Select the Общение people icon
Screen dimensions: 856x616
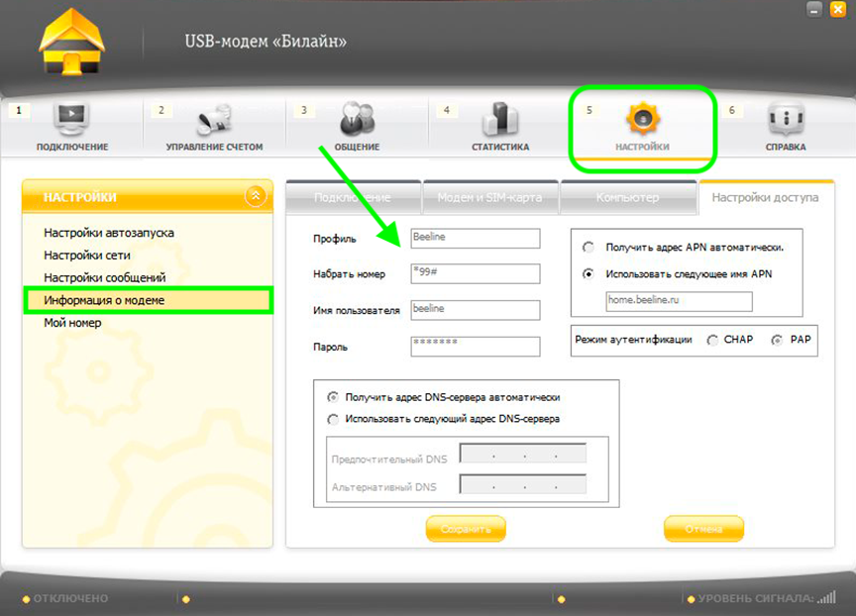click(357, 119)
